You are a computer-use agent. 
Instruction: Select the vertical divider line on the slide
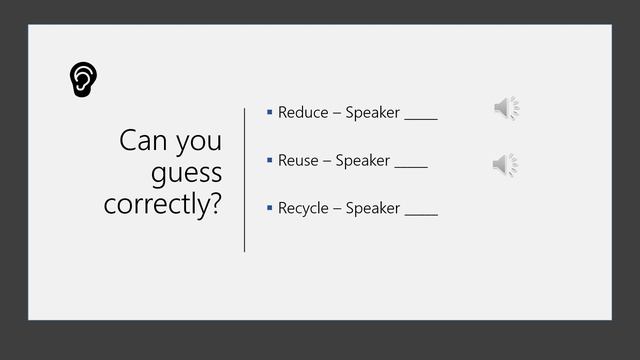pyautogui.click(x=244, y=180)
